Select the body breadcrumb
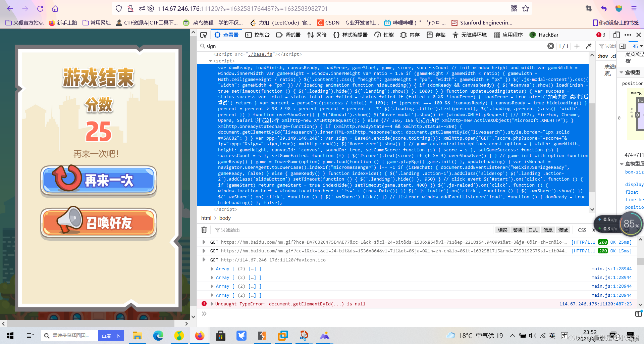The image size is (644, 344). 225,218
